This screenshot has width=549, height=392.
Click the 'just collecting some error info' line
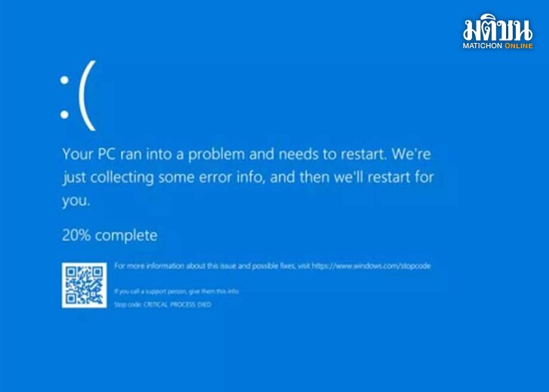click(248, 177)
